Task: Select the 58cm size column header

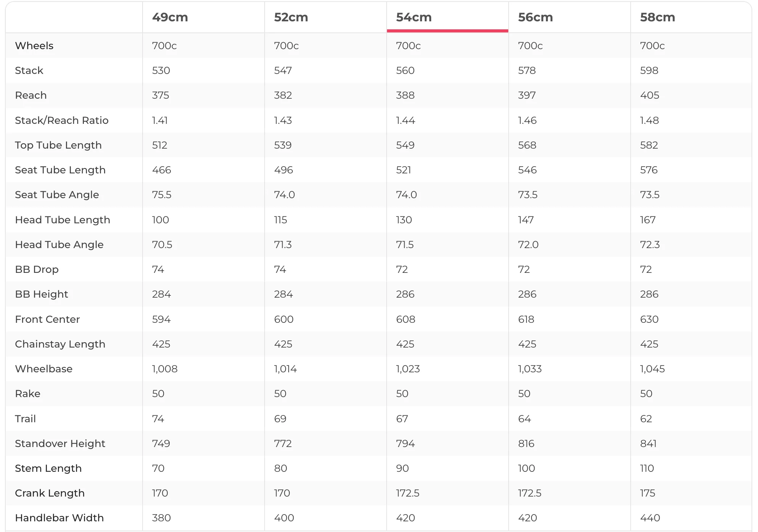Action: [x=657, y=17]
